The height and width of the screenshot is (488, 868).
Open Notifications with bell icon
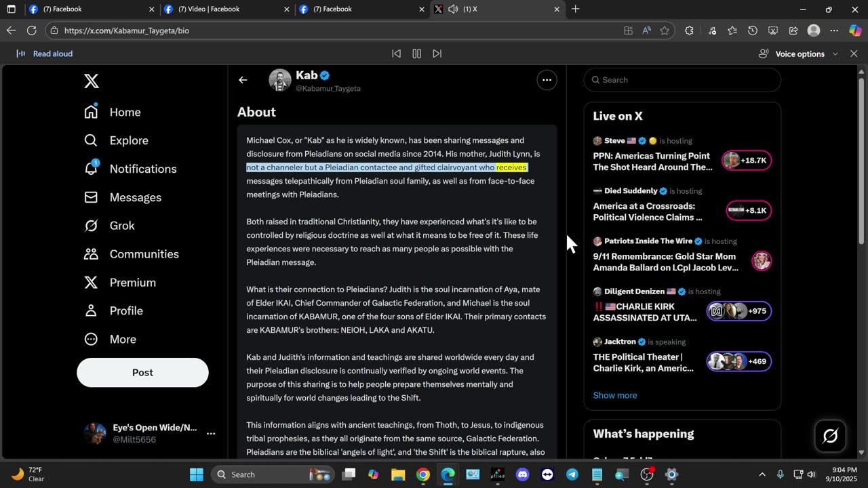tap(130, 169)
